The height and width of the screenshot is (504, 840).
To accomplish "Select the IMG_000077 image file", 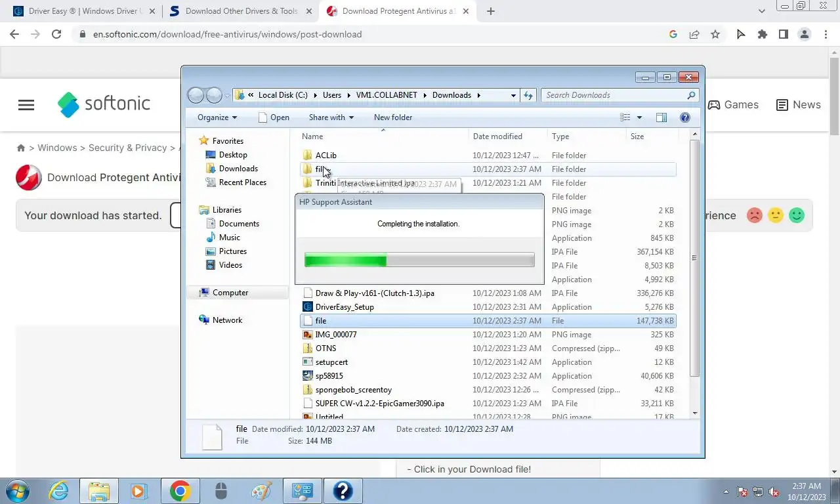I will 488,335.
